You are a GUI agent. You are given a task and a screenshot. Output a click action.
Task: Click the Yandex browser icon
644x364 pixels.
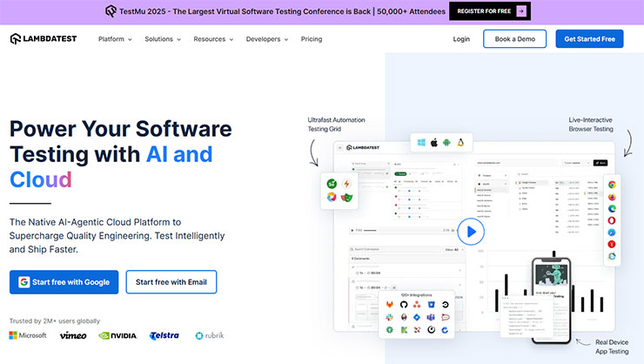[612, 245]
